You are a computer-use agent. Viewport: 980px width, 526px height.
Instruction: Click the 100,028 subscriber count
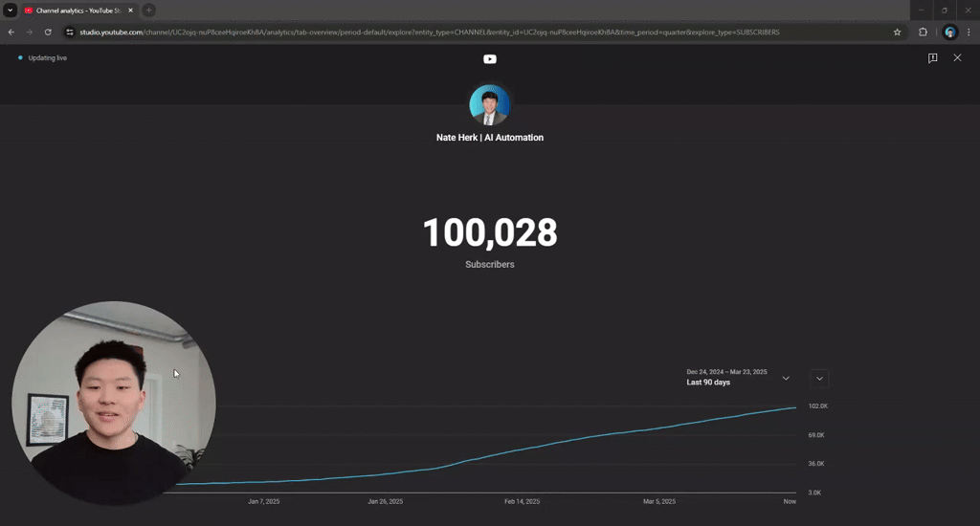coord(490,232)
